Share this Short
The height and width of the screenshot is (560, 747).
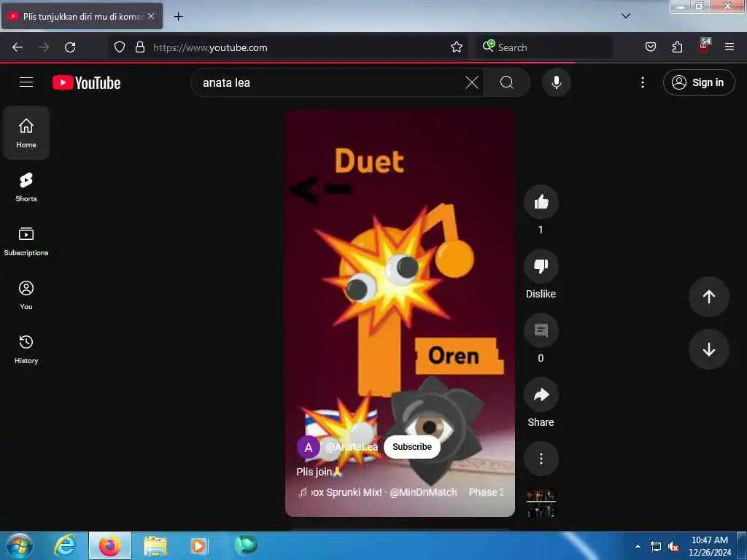click(541, 394)
